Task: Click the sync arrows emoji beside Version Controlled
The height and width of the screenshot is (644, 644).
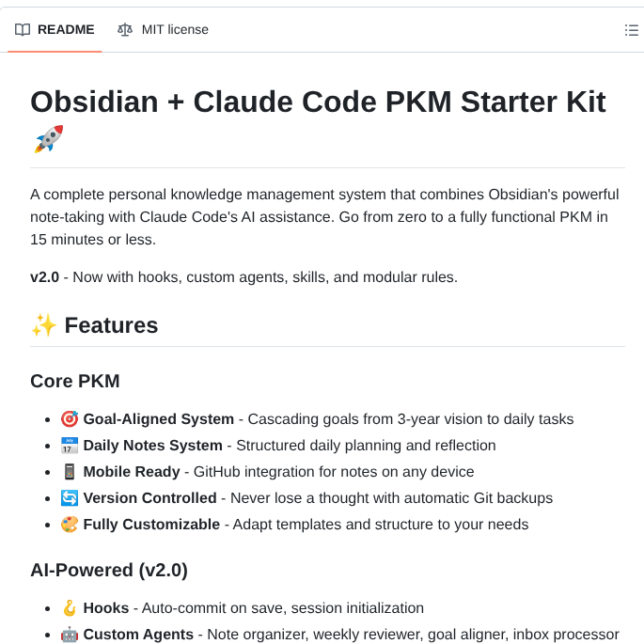Action: click(70, 498)
